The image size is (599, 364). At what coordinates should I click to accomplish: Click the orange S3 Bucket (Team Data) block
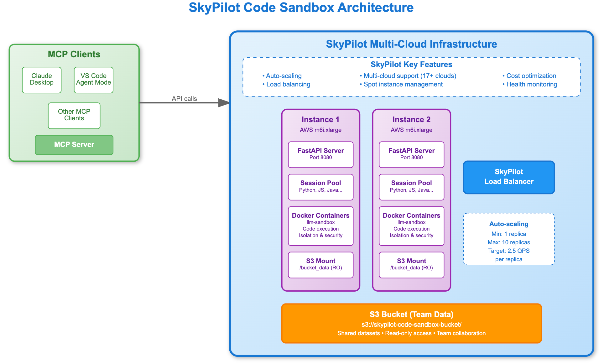411,323
